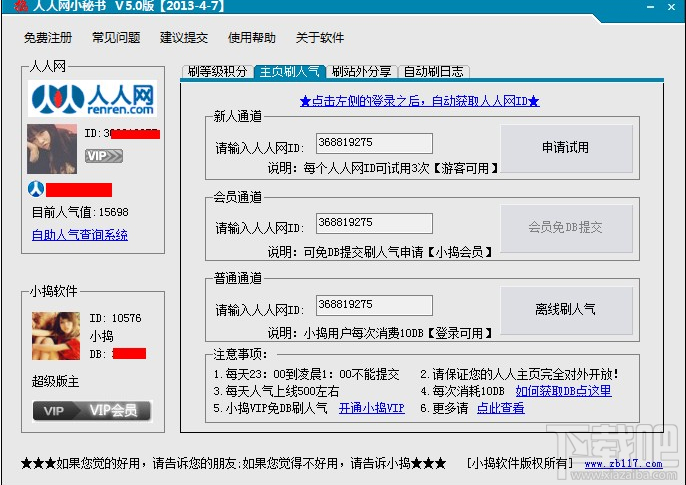Open the 免费注册 menu
686x485 pixels.
[x=48, y=38]
